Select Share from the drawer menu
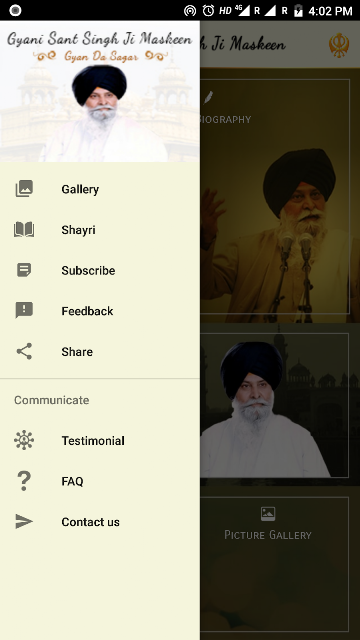This screenshot has width=360, height=640. [x=100, y=351]
